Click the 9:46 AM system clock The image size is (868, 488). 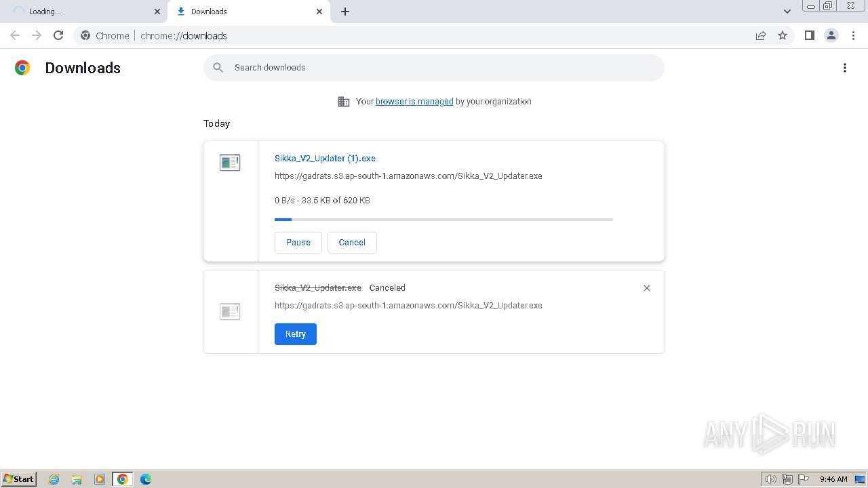pos(833,479)
